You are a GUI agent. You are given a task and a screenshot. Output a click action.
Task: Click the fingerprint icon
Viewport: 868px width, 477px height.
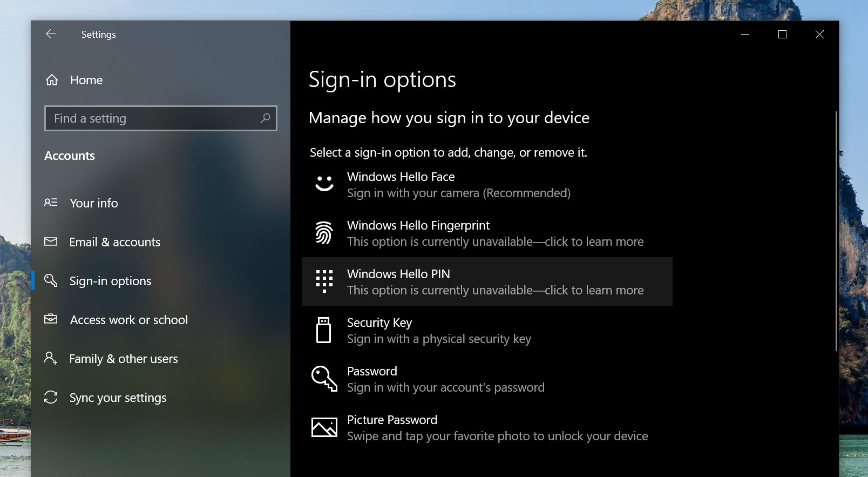pos(324,233)
